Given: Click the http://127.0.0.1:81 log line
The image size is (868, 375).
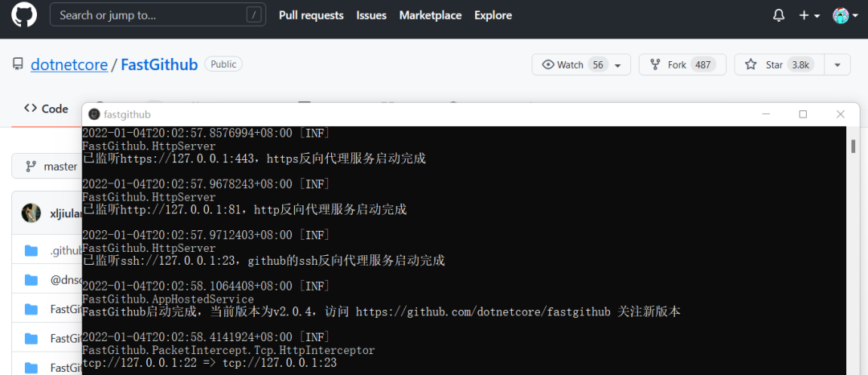Looking at the screenshot, I should click(x=244, y=210).
